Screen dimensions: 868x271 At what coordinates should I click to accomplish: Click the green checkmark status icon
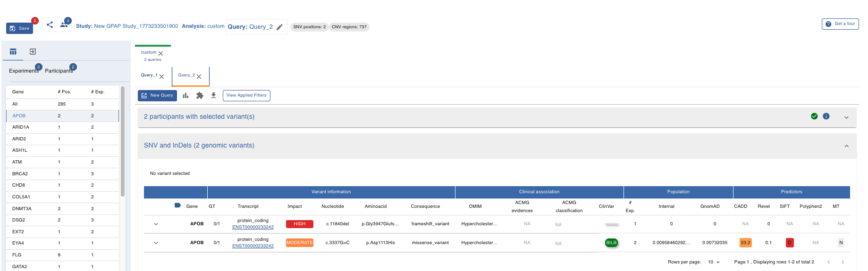[x=814, y=116]
